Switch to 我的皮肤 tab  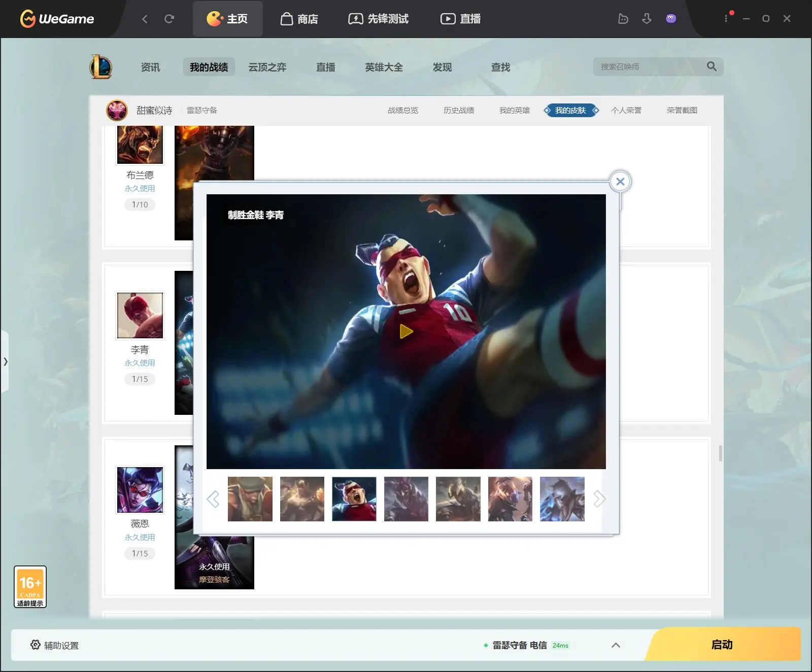click(571, 110)
